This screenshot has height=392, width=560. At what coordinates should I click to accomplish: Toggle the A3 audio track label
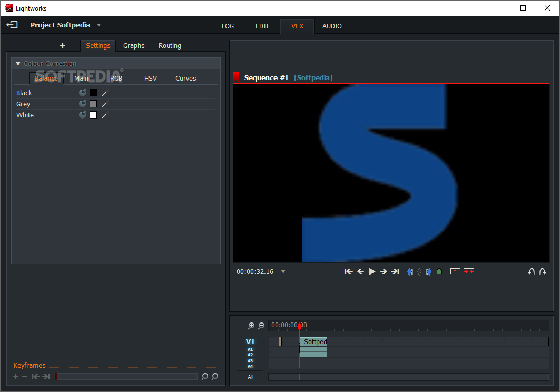tap(250, 361)
